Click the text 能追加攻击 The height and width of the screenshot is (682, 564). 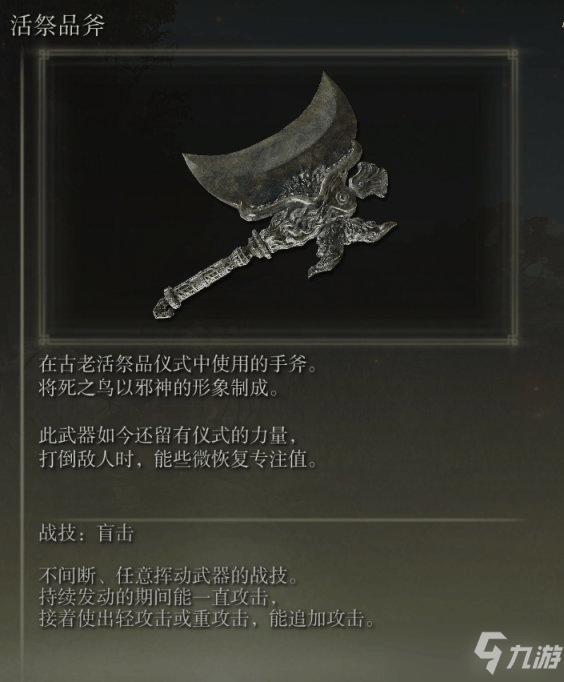322,619
